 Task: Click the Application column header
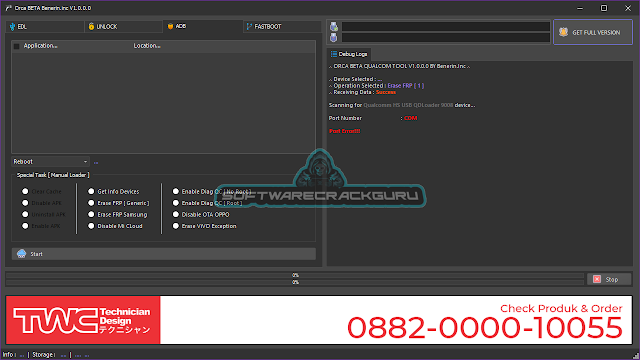(40, 46)
